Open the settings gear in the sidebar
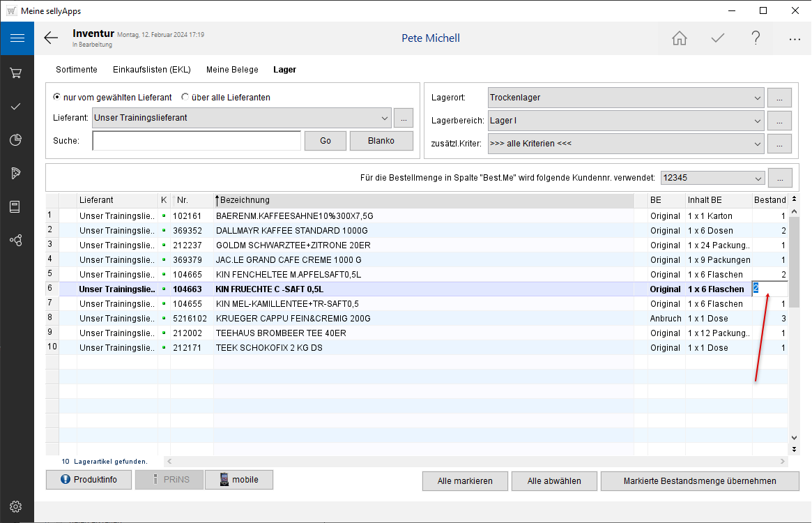Viewport: 812px width, 523px height. coord(16,506)
